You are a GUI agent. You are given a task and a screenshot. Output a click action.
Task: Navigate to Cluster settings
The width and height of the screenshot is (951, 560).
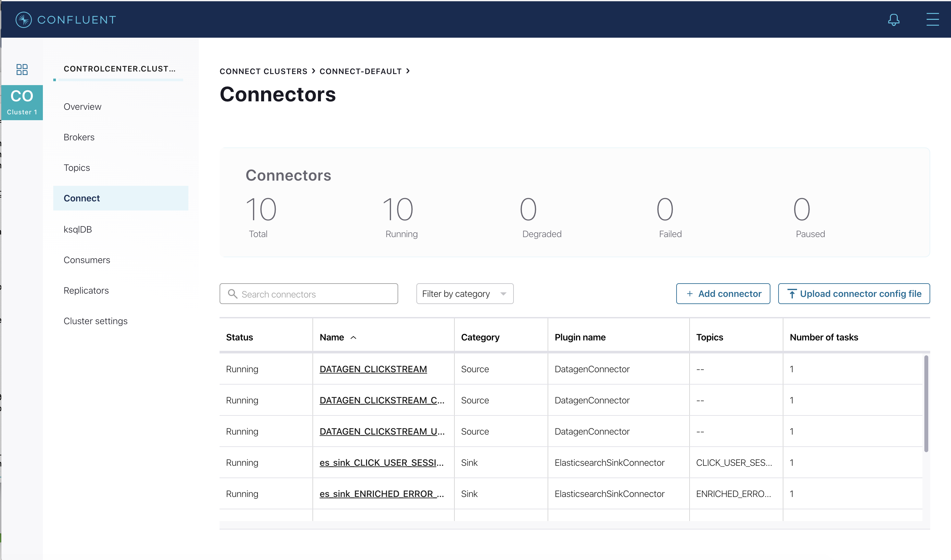pos(95,321)
